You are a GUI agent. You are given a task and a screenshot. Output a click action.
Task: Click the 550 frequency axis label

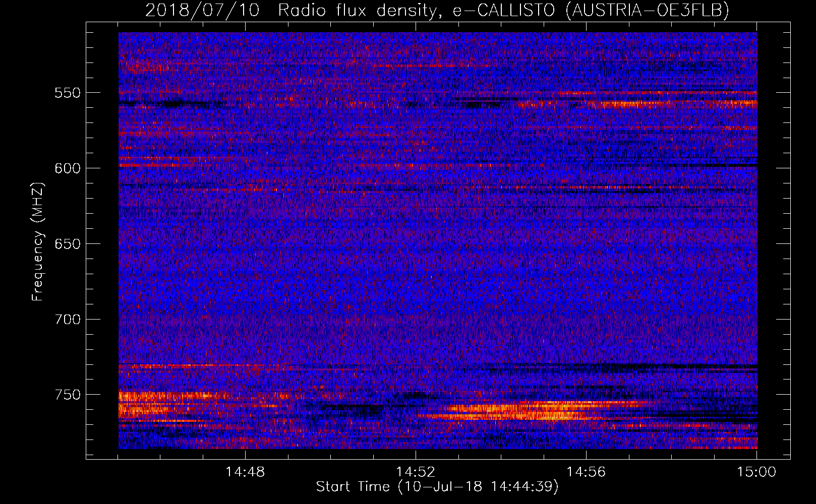point(68,93)
